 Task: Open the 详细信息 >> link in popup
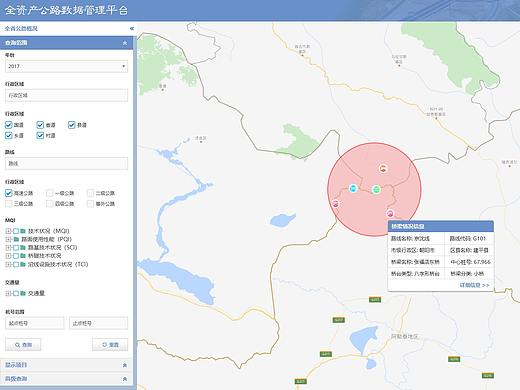(475, 285)
